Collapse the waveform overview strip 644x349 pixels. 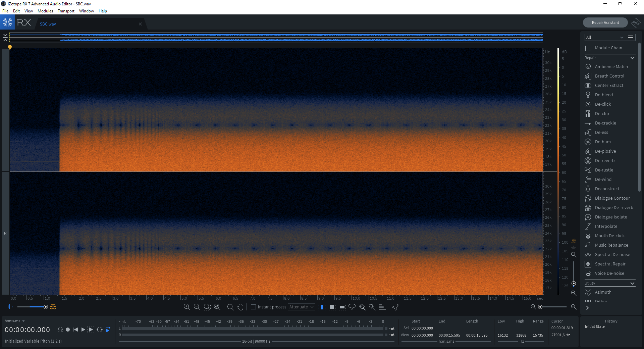pos(5,37)
